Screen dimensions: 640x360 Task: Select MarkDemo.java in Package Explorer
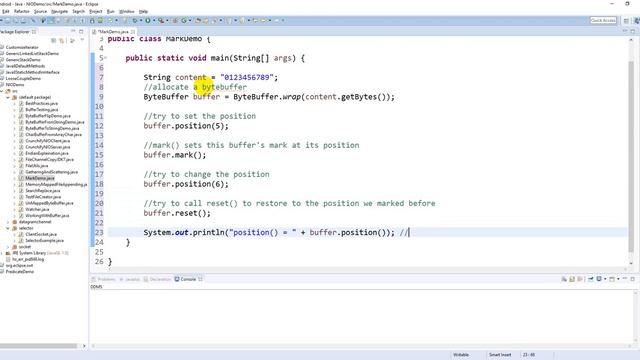click(x=40, y=178)
